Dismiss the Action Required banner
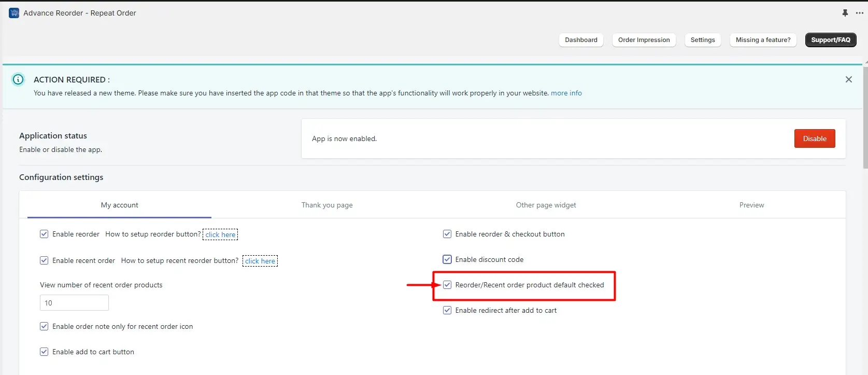This screenshot has width=868, height=375. [848, 79]
